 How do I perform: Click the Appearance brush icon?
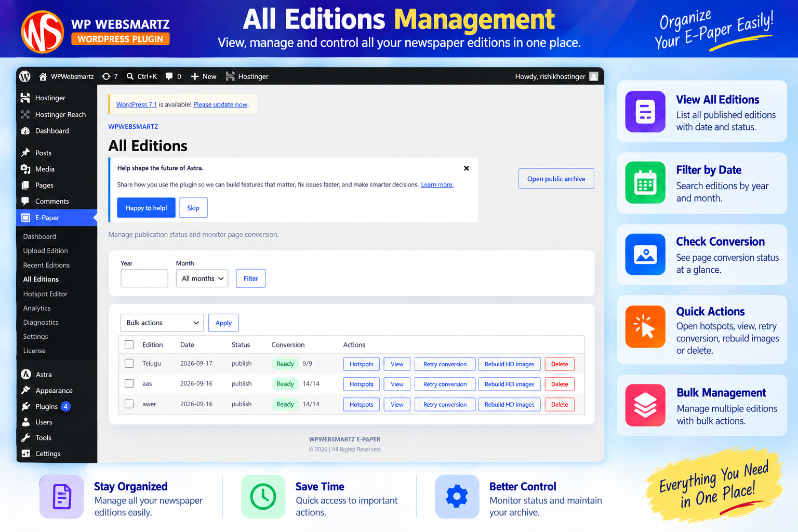pyautogui.click(x=26, y=390)
